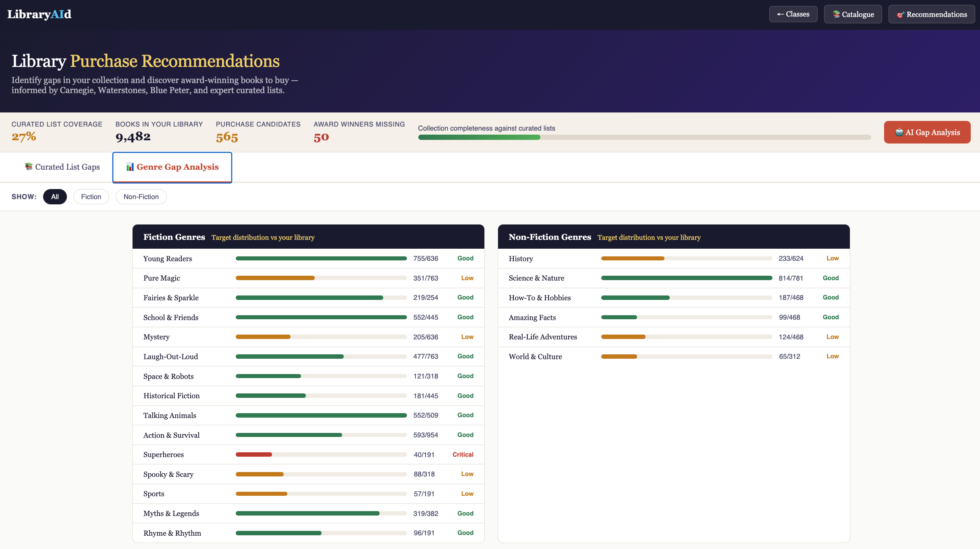
Task: Click the World & Culture genre row
Action: (674, 357)
